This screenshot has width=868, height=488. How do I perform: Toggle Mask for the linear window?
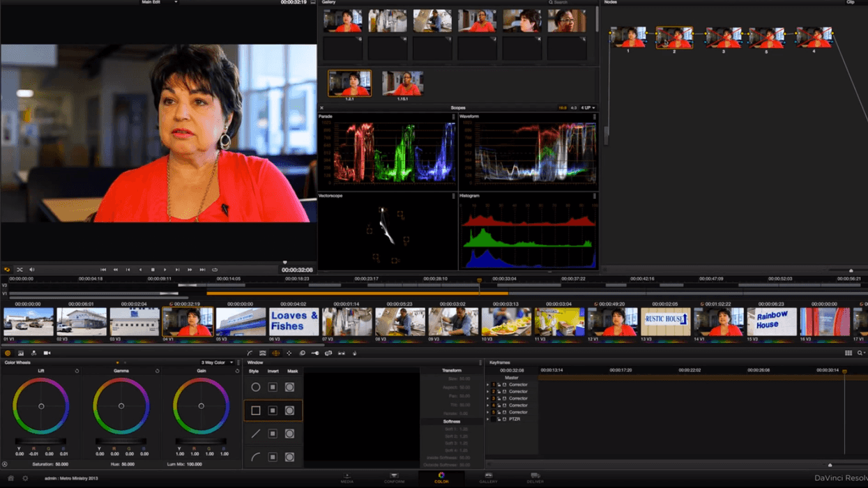pyautogui.click(x=289, y=411)
